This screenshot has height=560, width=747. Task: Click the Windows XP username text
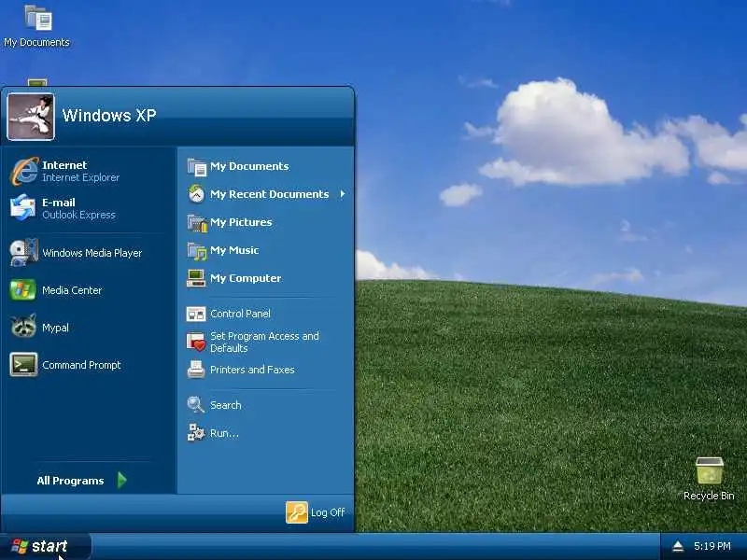click(109, 115)
